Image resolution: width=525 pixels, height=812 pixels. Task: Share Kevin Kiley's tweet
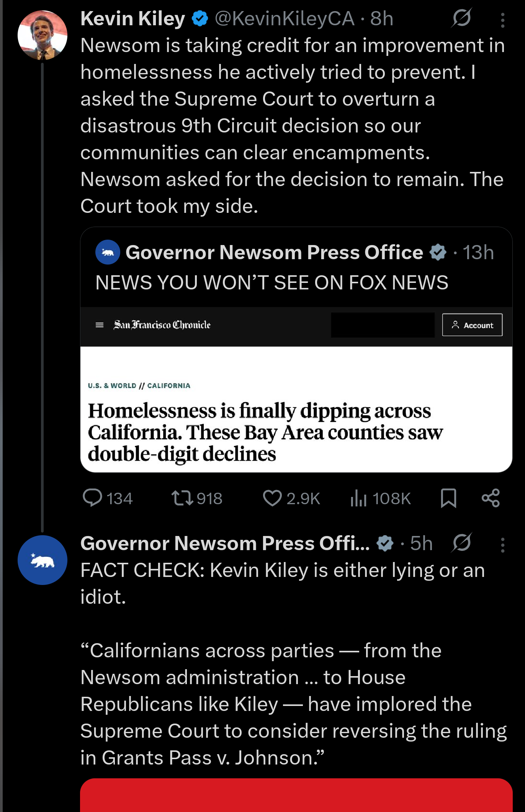pyautogui.click(x=491, y=498)
